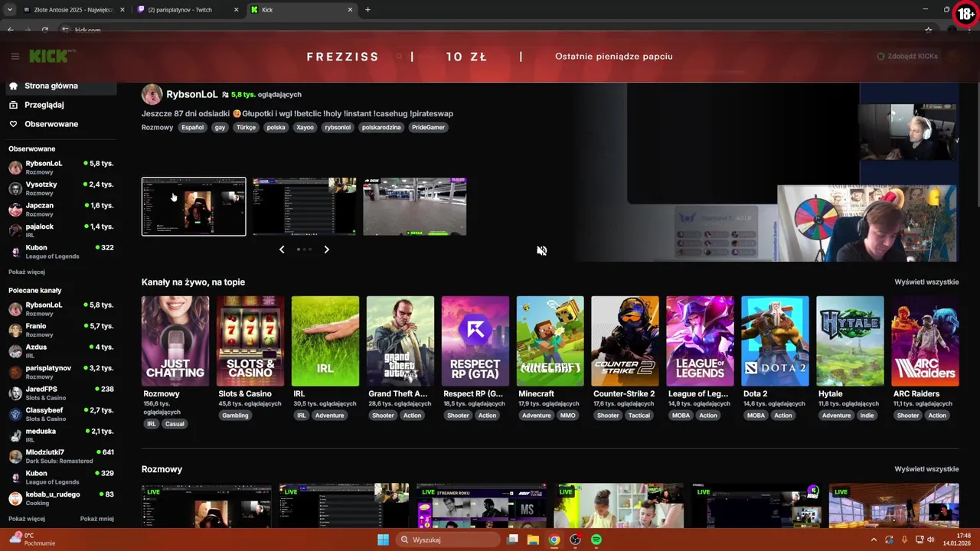Open Grand Theft Auto V category card
This screenshot has height=551, width=980.
click(400, 341)
